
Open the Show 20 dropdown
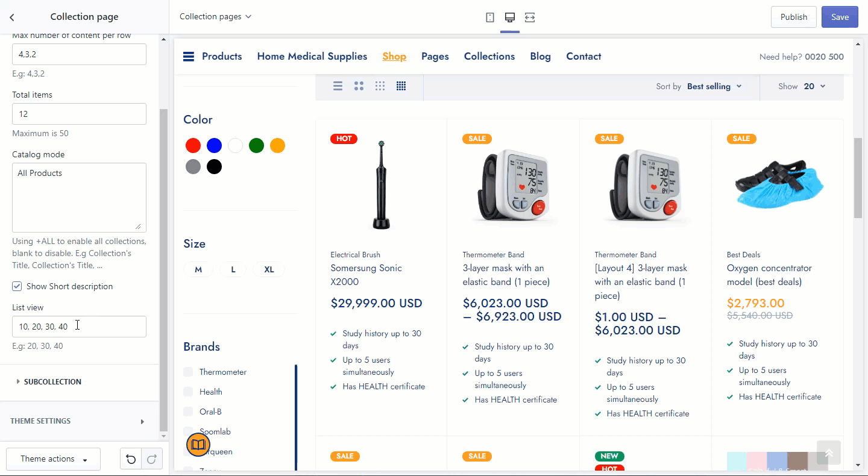[814, 87]
